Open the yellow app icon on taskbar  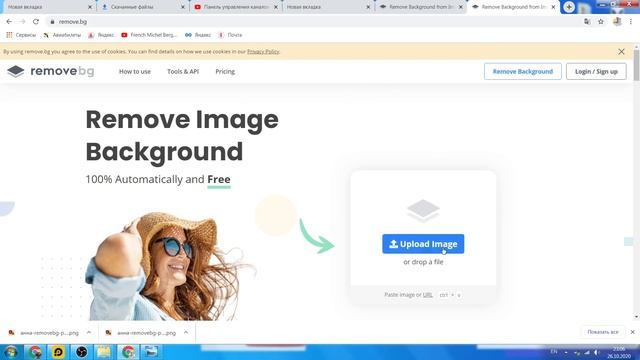58,352
